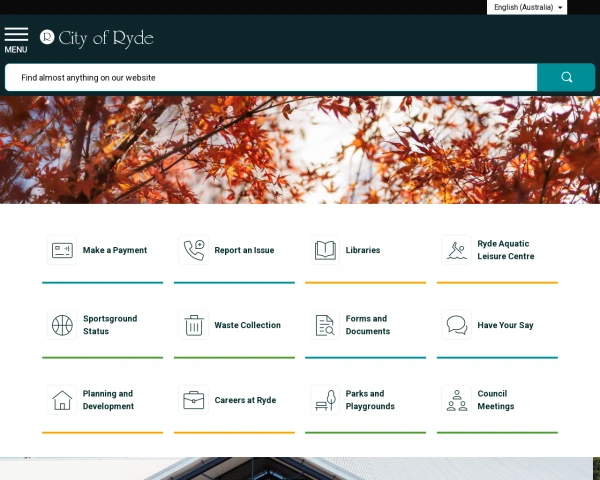
Task: Click the Ryde Aquatic swimmer icon
Action: [x=457, y=250]
